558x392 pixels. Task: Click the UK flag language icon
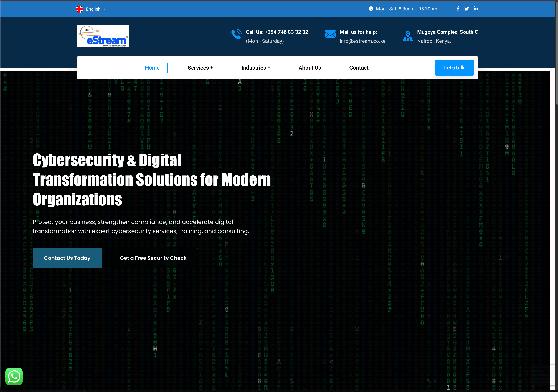tap(79, 9)
